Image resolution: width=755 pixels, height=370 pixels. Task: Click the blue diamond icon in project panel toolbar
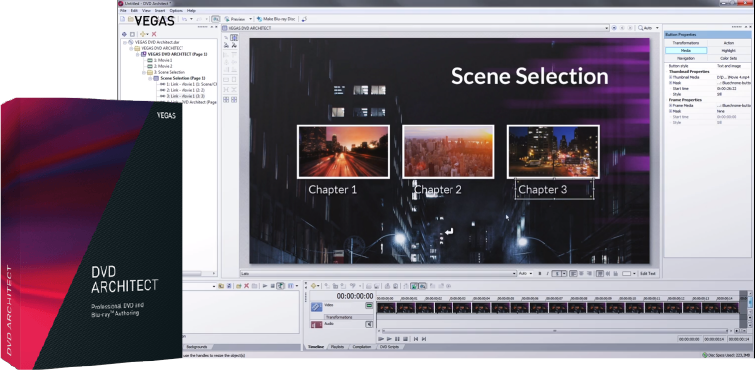pos(124,34)
